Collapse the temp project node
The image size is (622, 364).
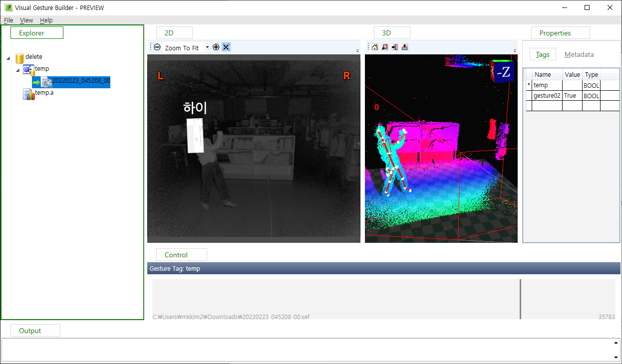18,70
